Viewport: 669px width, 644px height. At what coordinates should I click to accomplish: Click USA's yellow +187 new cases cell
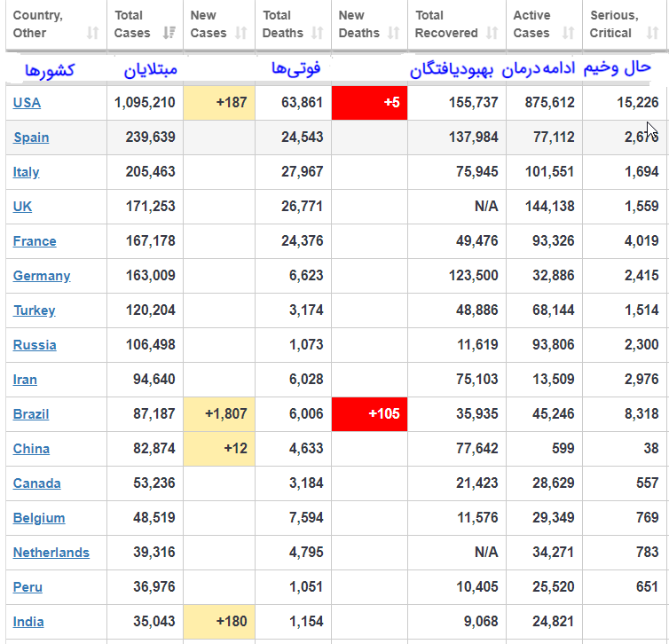(219, 103)
